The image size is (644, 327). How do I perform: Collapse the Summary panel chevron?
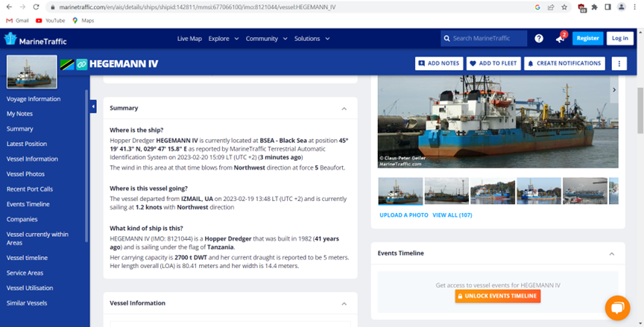click(x=344, y=109)
